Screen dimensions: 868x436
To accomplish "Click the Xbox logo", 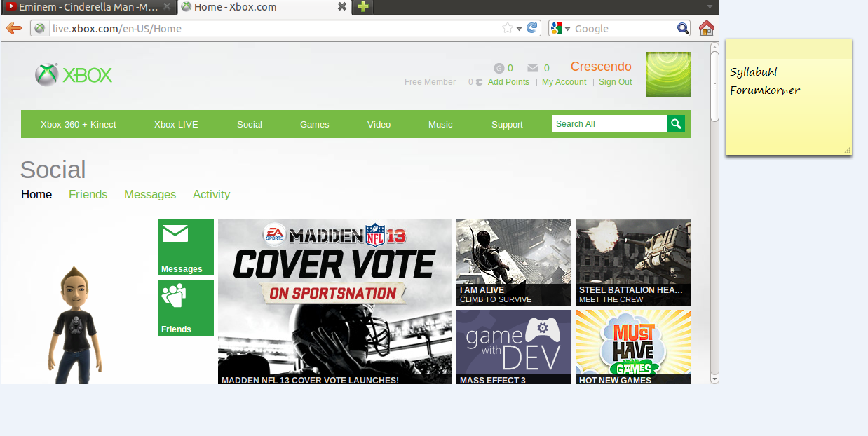I will tap(74, 75).
